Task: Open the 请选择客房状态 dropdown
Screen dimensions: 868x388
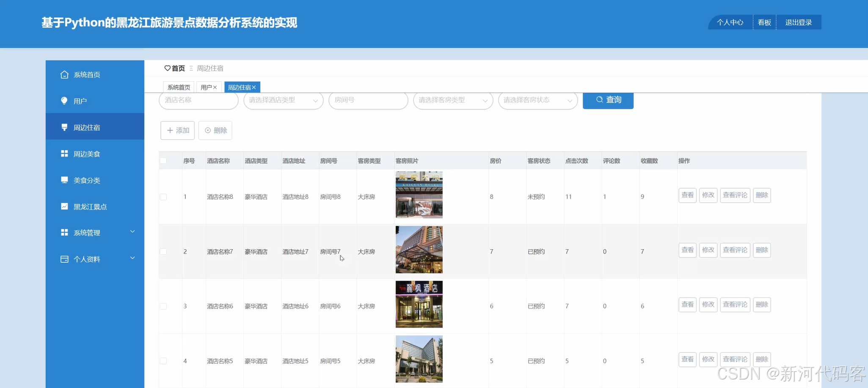Action: 538,100
